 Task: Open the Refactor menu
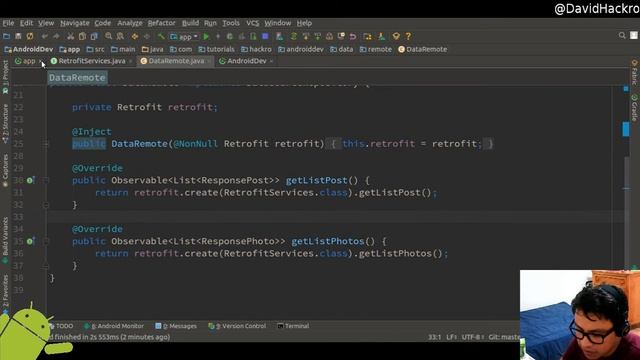point(161,23)
